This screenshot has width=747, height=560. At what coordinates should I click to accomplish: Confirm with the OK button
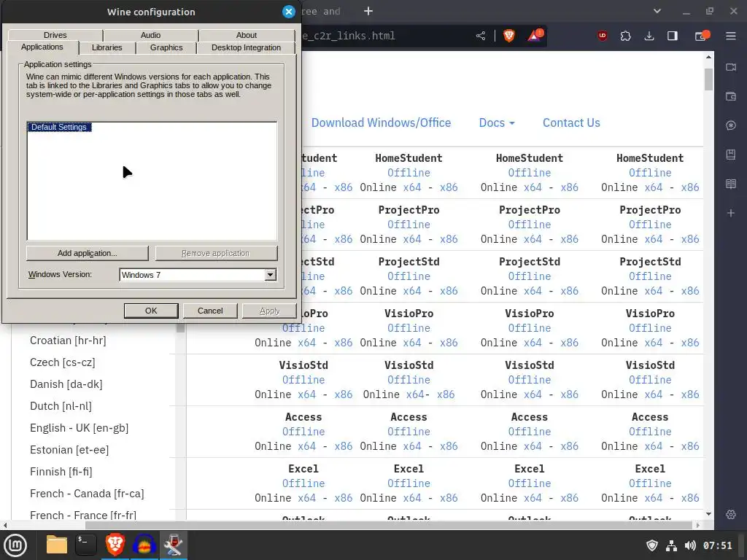click(x=151, y=311)
